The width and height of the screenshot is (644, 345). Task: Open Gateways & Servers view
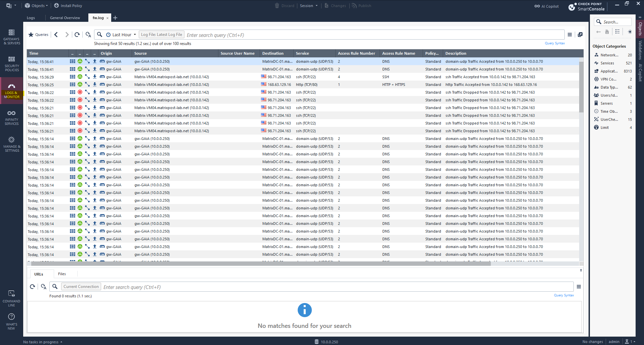pyautogui.click(x=12, y=37)
